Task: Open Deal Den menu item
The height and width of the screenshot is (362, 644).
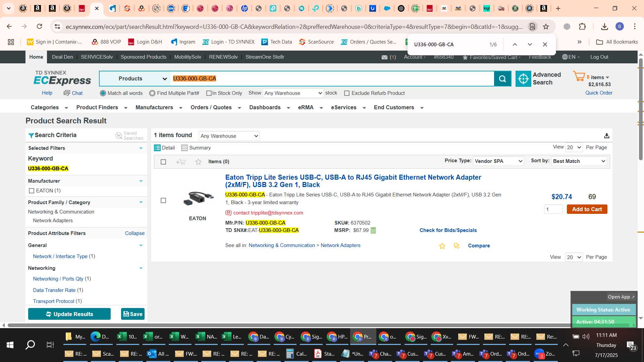Action: 62,57
